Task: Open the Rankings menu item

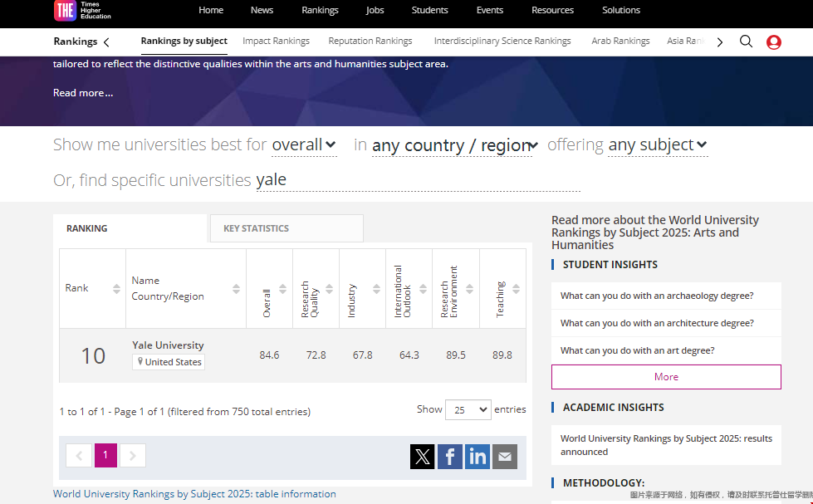Action: 320,10
